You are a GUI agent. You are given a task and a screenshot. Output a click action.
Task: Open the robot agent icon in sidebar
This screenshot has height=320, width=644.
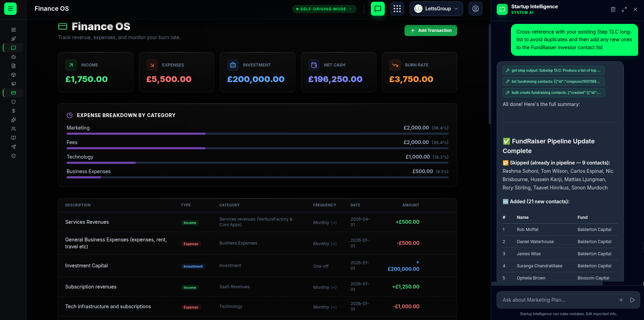pos(14,57)
